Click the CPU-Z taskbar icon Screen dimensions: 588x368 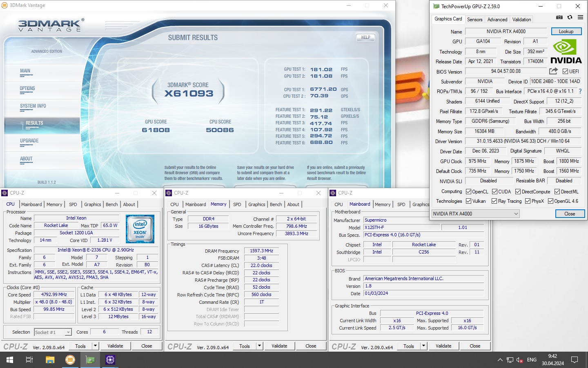pos(110,360)
